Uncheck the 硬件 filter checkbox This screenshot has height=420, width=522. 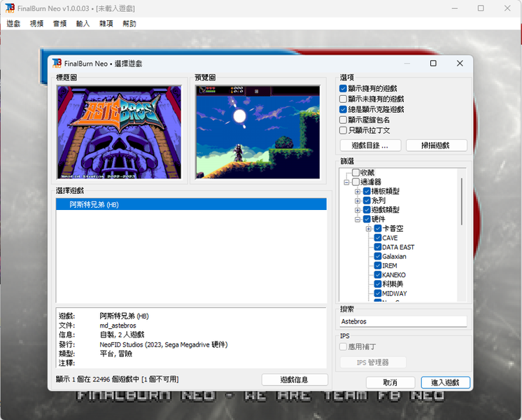click(367, 219)
